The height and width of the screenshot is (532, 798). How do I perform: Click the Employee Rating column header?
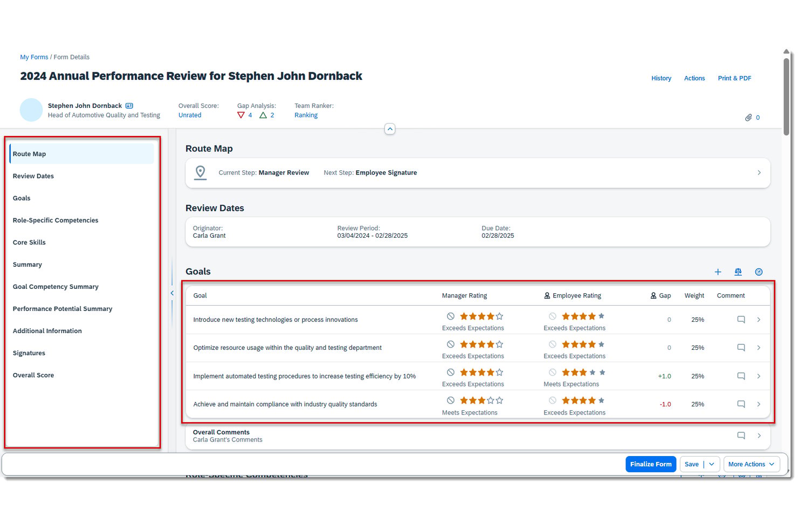[x=576, y=296]
